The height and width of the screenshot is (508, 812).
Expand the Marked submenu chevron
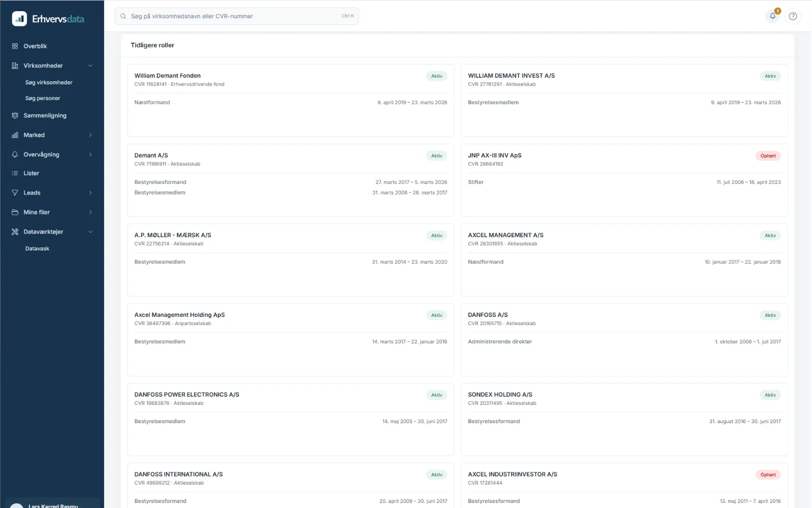pos(90,135)
